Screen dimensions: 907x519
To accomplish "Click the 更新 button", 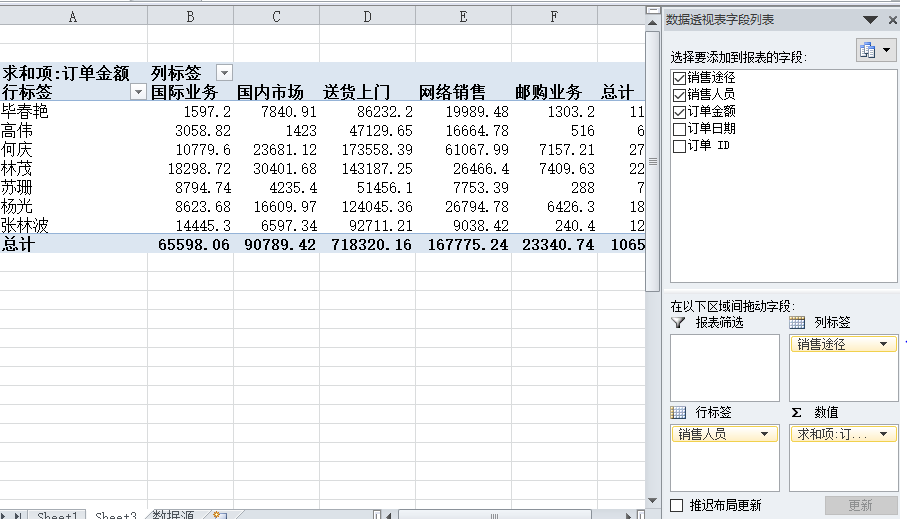I will [x=859, y=505].
